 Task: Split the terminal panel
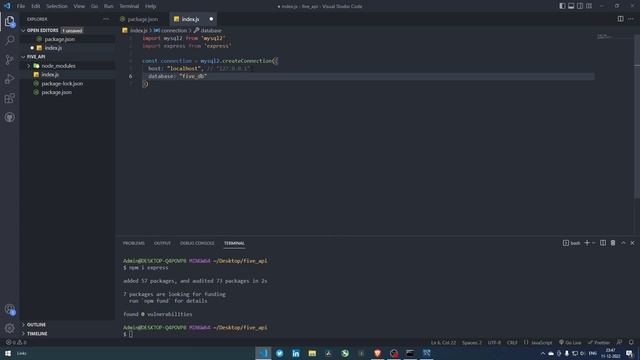603,243
